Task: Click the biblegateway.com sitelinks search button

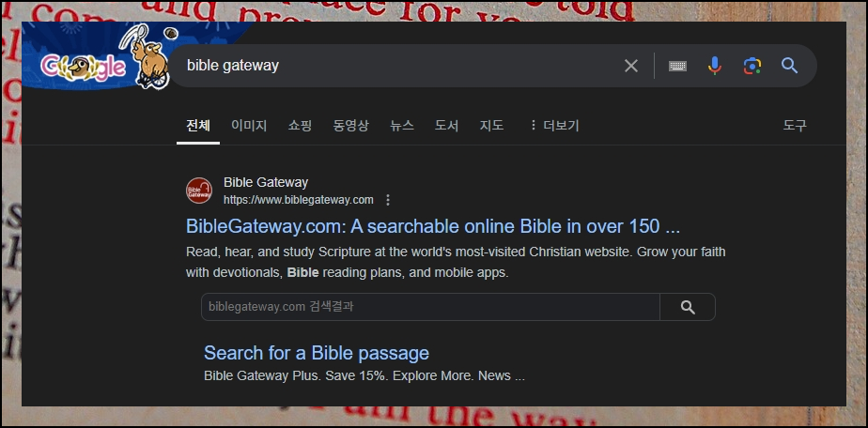Action: [688, 307]
